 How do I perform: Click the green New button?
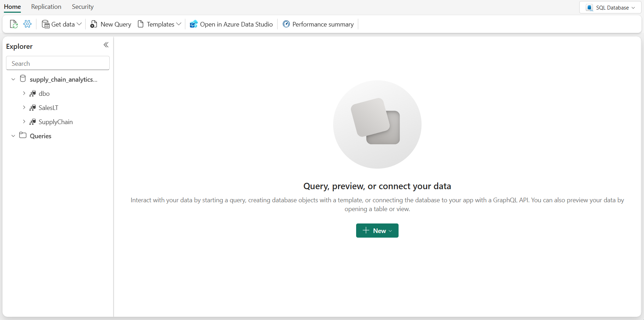[x=377, y=231]
